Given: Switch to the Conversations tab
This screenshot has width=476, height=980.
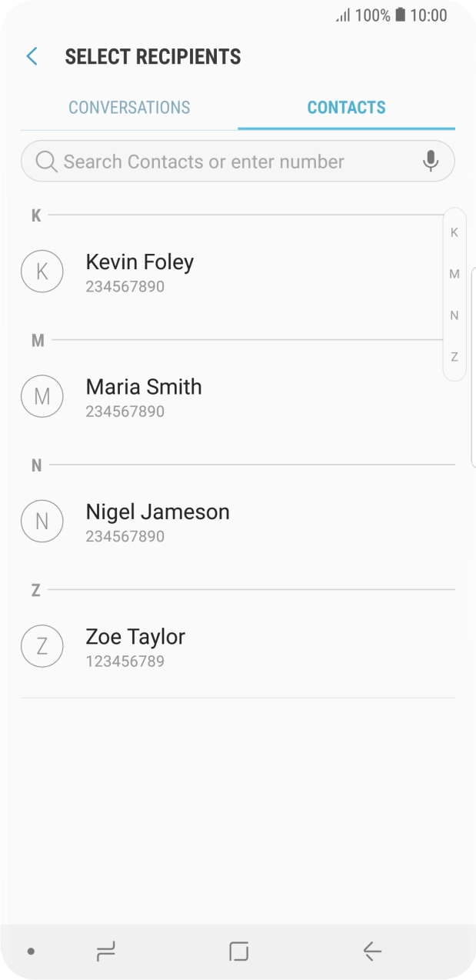Looking at the screenshot, I should (x=129, y=107).
